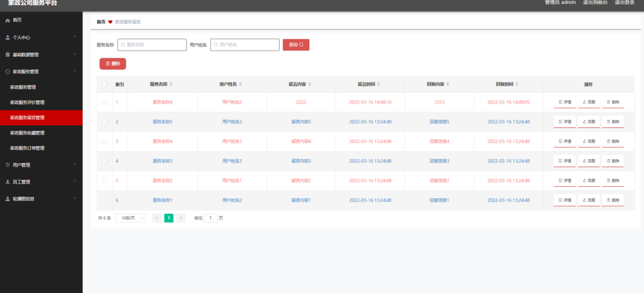This screenshot has height=293, width=644.
Task: Click the icon beside 用户管理
Action: (8, 165)
